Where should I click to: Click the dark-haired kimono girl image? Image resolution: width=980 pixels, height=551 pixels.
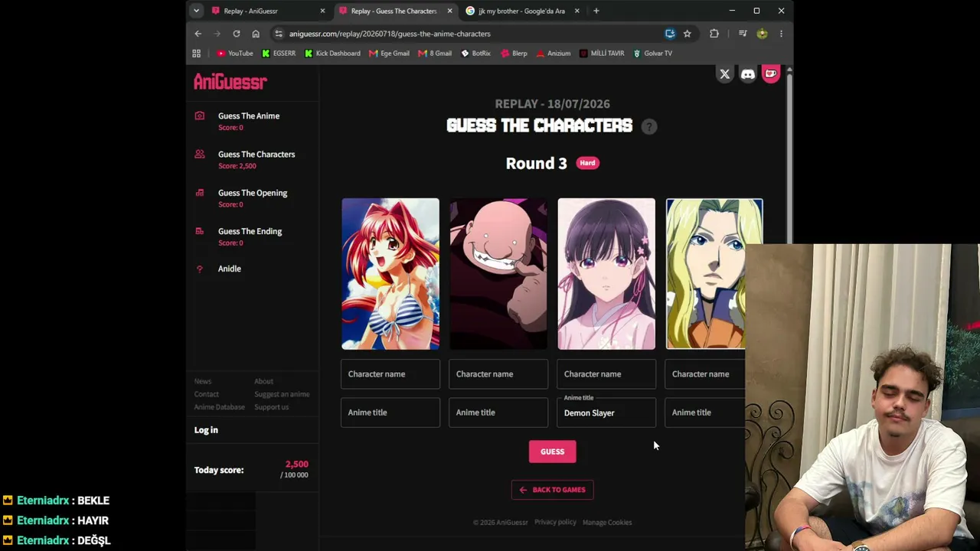pos(606,274)
